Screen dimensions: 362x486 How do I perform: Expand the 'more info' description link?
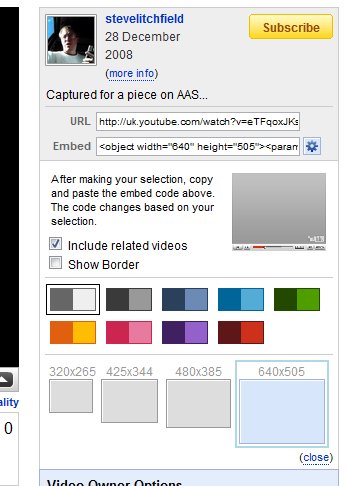(x=132, y=73)
